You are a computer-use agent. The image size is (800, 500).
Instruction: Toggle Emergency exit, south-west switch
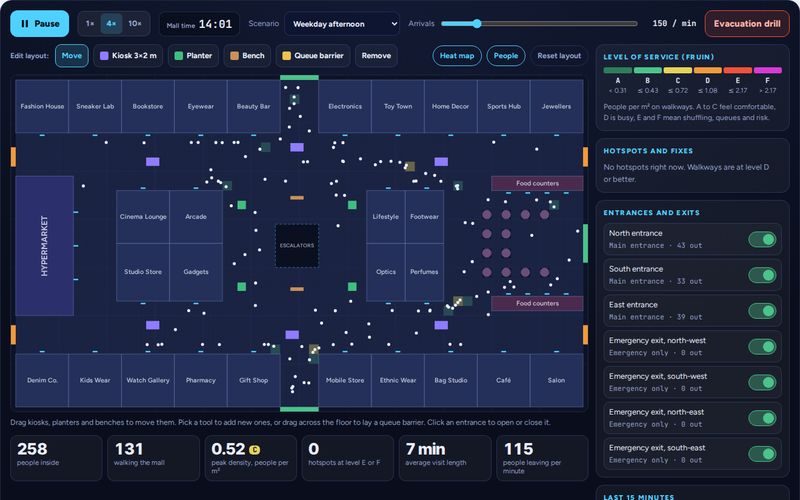point(762,382)
